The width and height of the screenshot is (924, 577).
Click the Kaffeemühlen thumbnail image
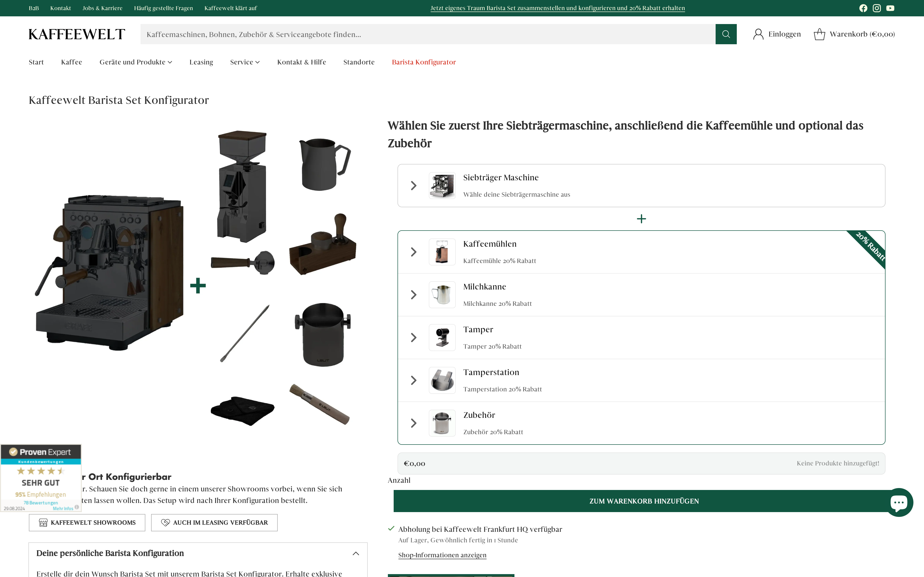(x=442, y=252)
